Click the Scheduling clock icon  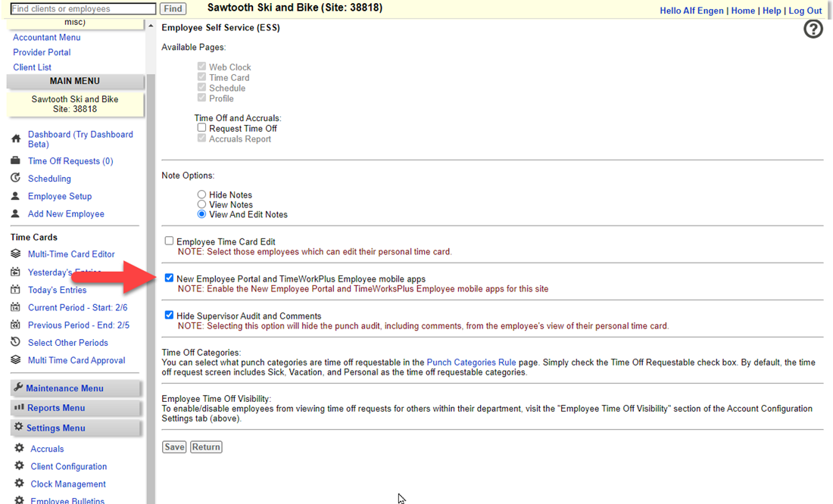[x=16, y=179]
